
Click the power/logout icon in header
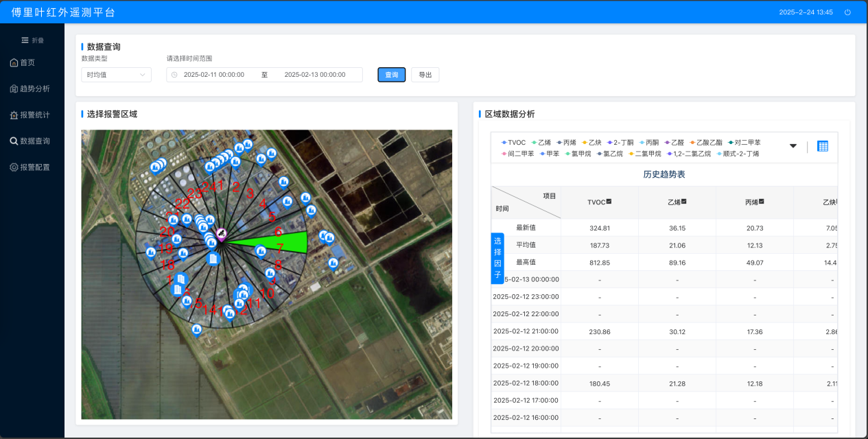[847, 12]
